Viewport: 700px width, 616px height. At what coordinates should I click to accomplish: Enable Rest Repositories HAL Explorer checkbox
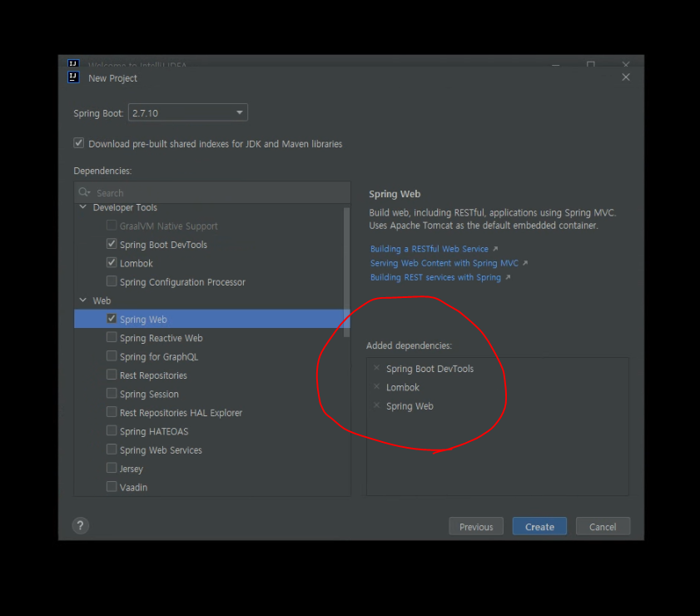(112, 412)
